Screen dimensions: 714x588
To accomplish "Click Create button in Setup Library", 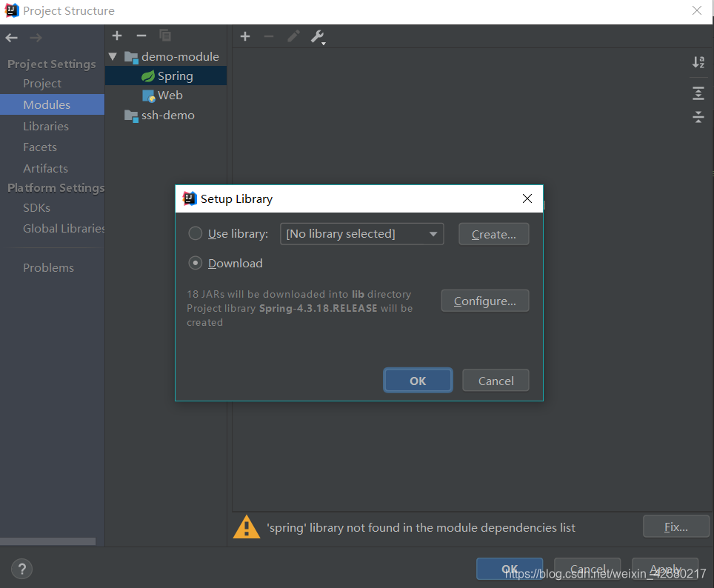I will [493, 234].
